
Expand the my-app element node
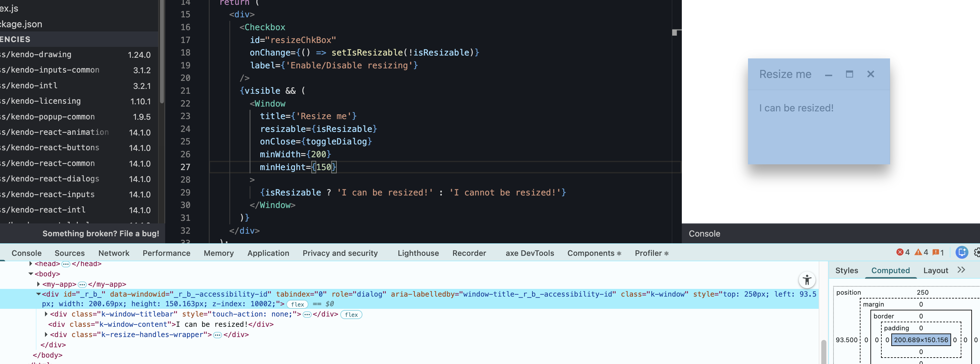39,284
